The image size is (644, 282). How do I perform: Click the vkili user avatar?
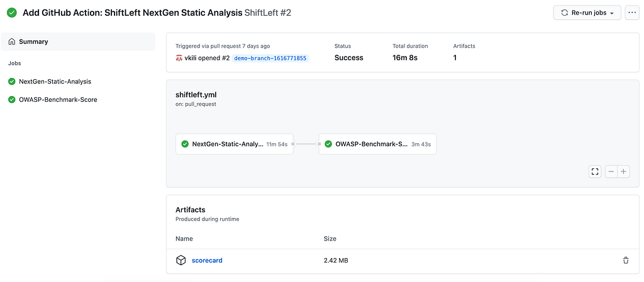tap(179, 58)
